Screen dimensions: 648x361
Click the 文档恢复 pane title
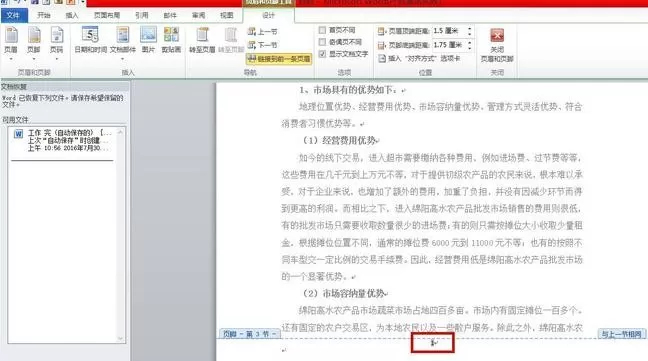point(14,87)
